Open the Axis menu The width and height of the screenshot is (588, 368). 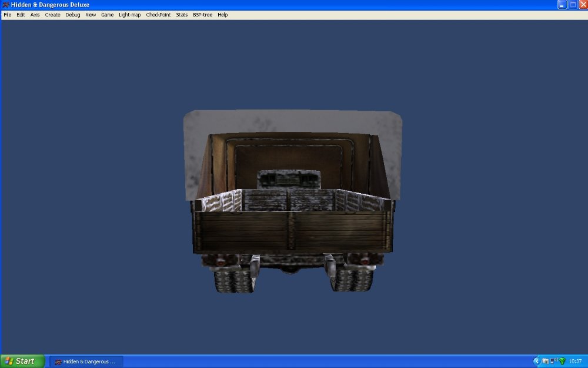[35, 15]
